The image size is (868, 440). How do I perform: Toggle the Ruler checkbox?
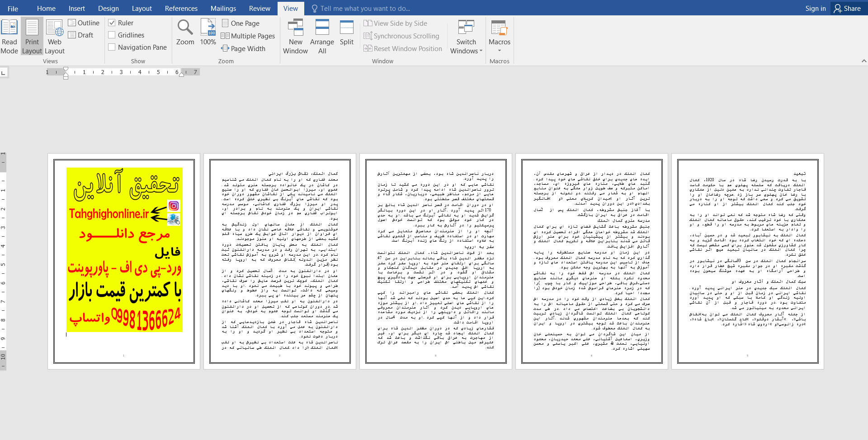coord(112,23)
